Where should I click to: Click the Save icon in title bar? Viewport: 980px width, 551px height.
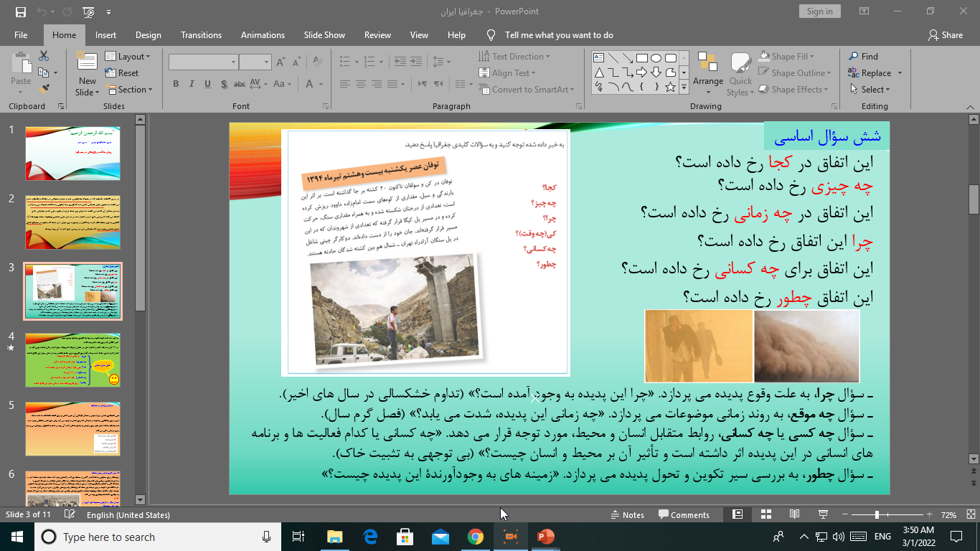click(20, 11)
